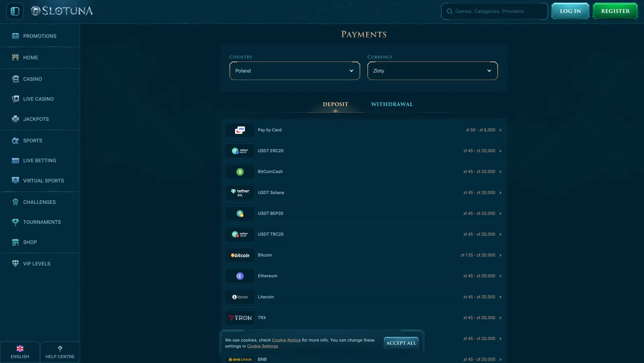This screenshot has width=644, height=363.
Task: Open the Currency dropdown showing Zloty
Action: [433, 71]
